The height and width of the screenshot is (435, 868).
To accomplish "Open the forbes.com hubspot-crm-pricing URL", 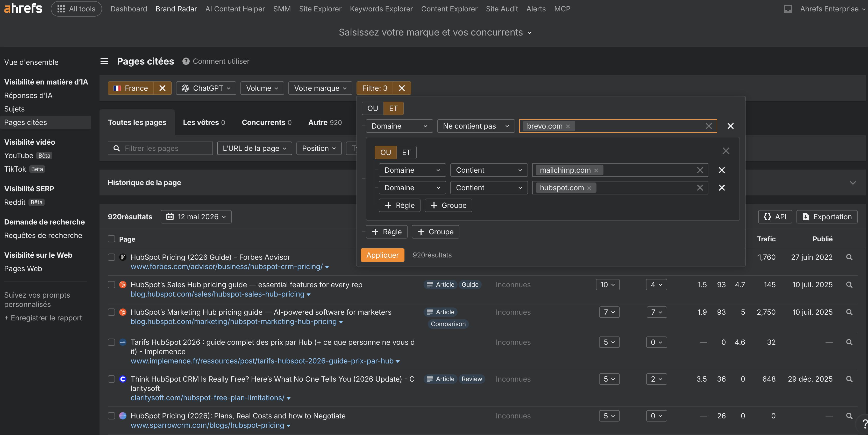I will click(227, 267).
